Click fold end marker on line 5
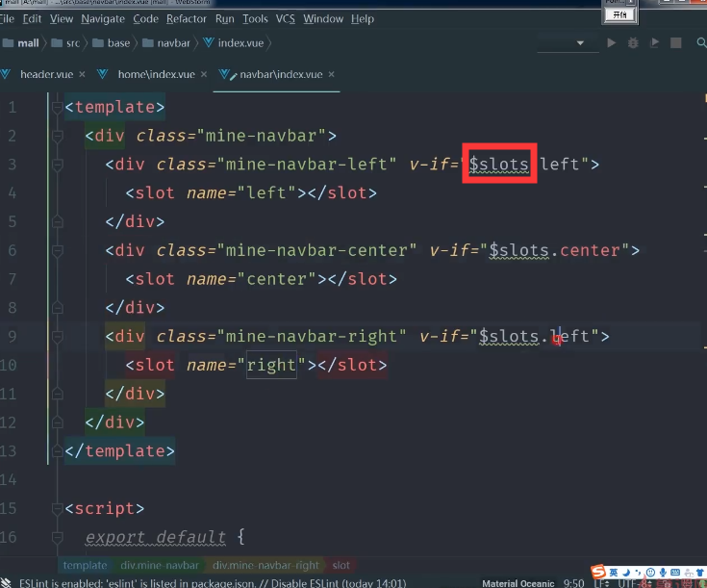Viewport: 707px width, 588px height. pos(58,221)
